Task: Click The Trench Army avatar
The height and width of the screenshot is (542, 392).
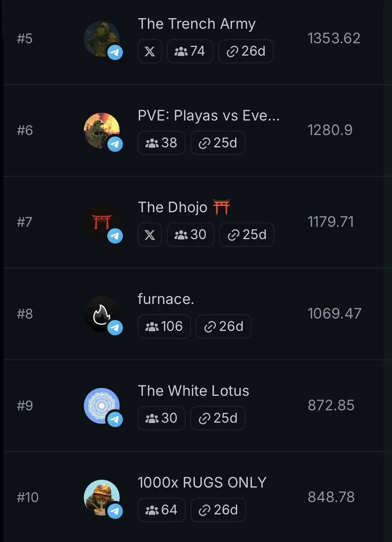Action: click(x=102, y=39)
